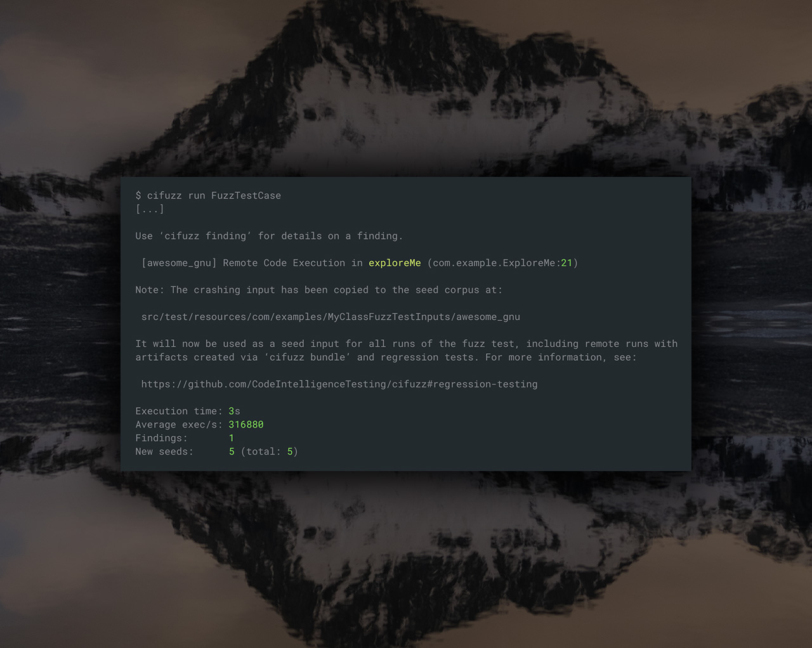Click the 'Remote Code Execution' text
This screenshot has width=812, height=648.
click(x=284, y=263)
